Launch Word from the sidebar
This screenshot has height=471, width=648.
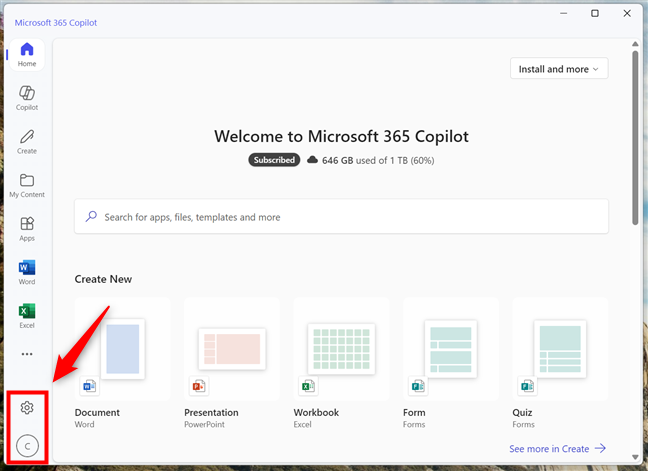[27, 272]
